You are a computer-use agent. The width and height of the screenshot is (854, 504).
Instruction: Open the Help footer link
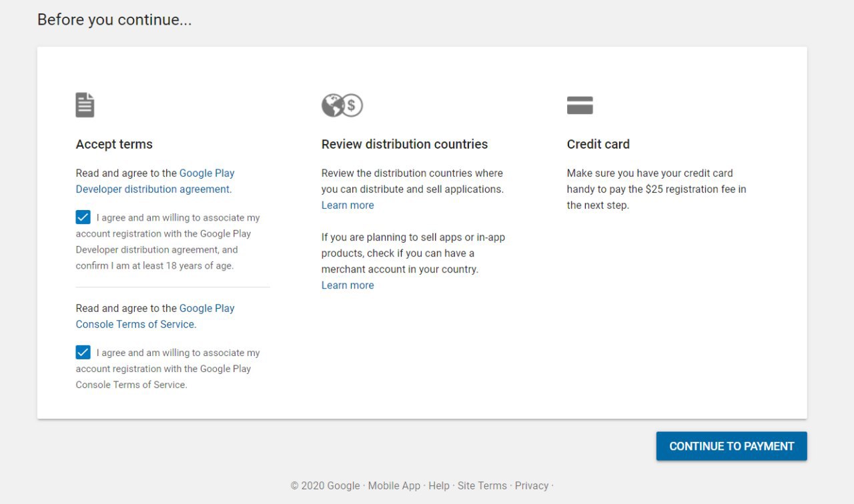tap(439, 485)
